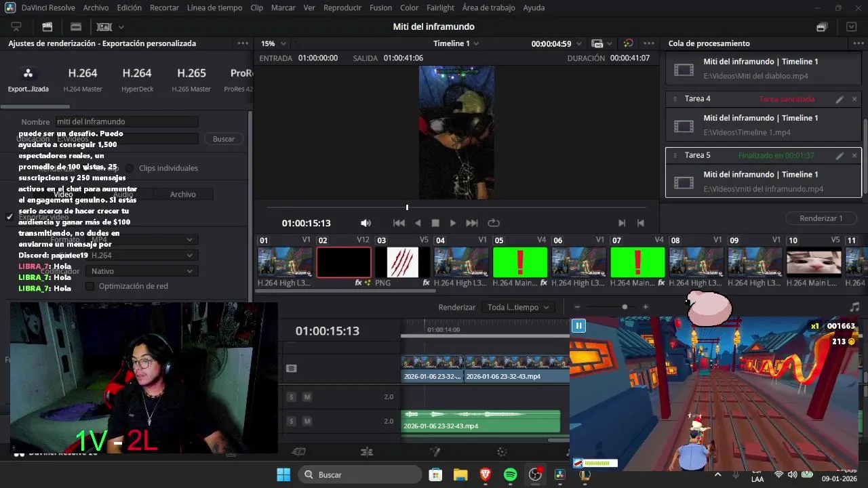Click zoom out minus button on timeline
This screenshot has width=868, height=488.
coord(577,307)
